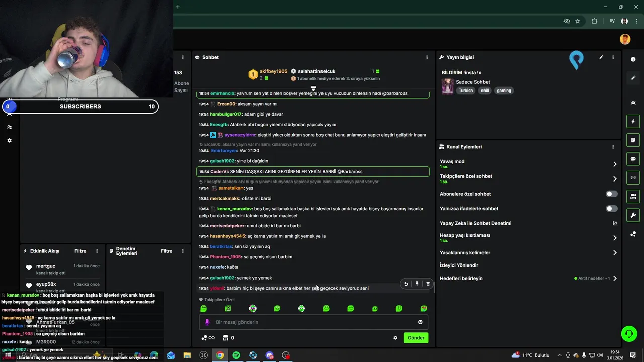Select the gaming tag
This screenshot has height=362, width=644.
coord(504,90)
